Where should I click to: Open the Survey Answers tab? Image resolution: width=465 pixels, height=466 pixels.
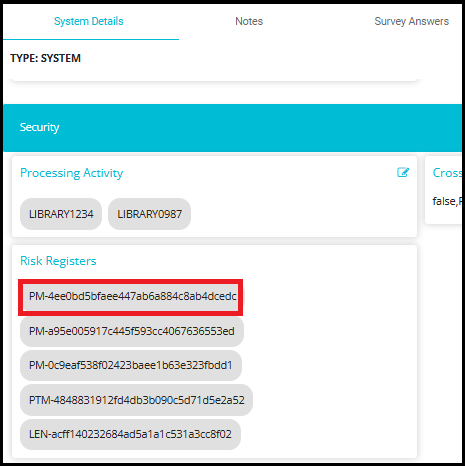pyautogui.click(x=411, y=21)
